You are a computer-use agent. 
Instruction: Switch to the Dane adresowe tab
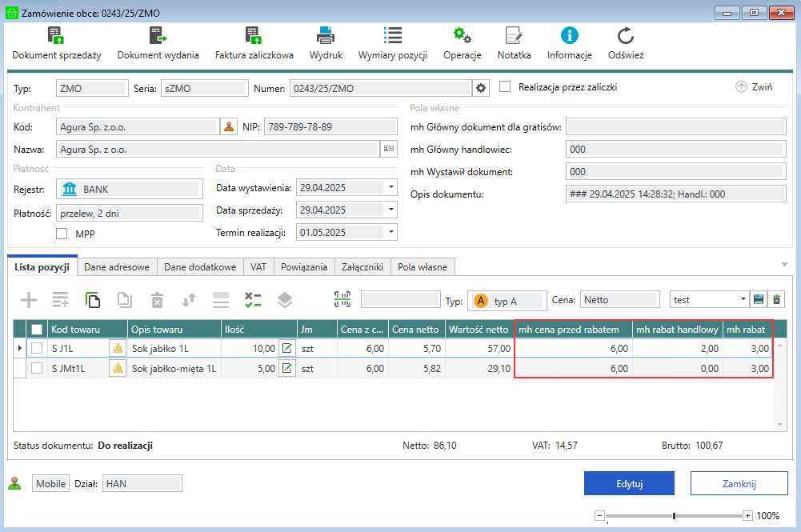(x=115, y=267)
